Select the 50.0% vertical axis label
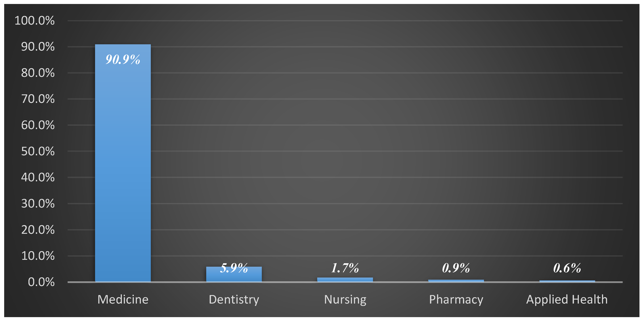Image resolution: width=644 pixels, height=322 pixels. (38, 151)
